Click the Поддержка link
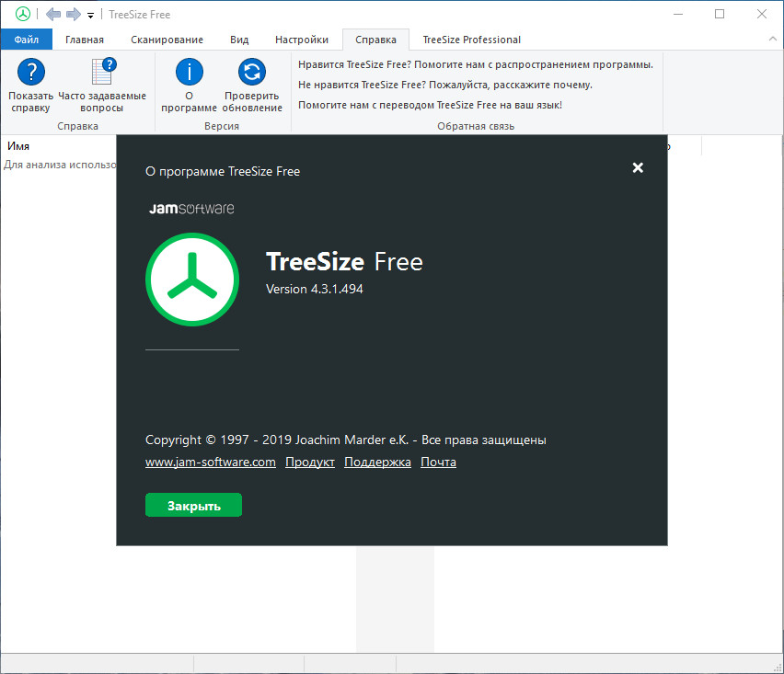The height and width of the screenshot is (674, 784). point(377,463)
